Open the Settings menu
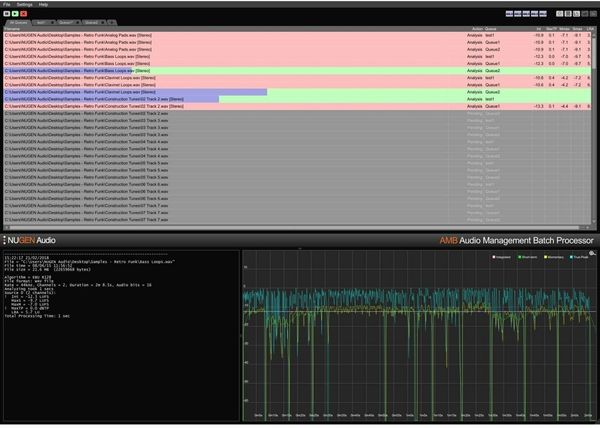Viewport: 600px width, 428px height. click(24, 4)
